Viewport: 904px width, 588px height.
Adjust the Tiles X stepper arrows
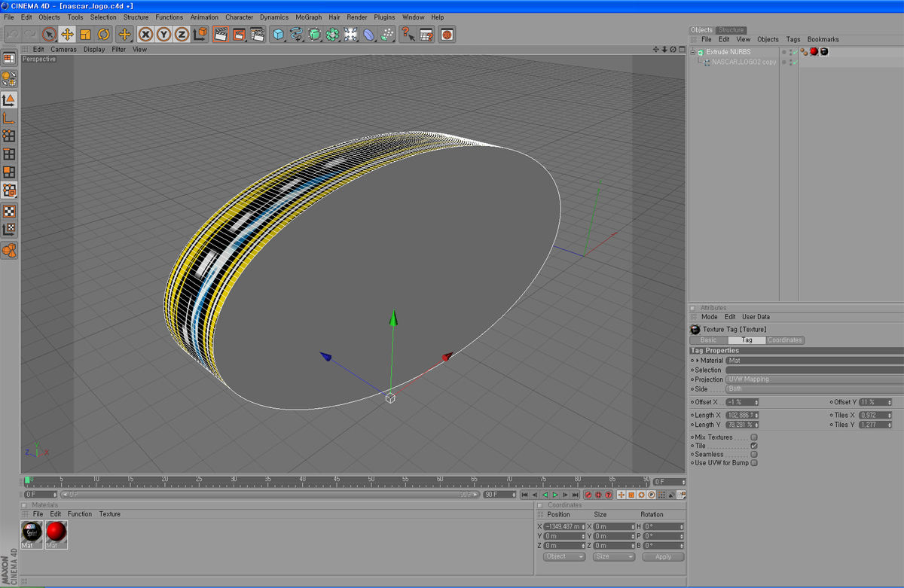pos(890,416)
